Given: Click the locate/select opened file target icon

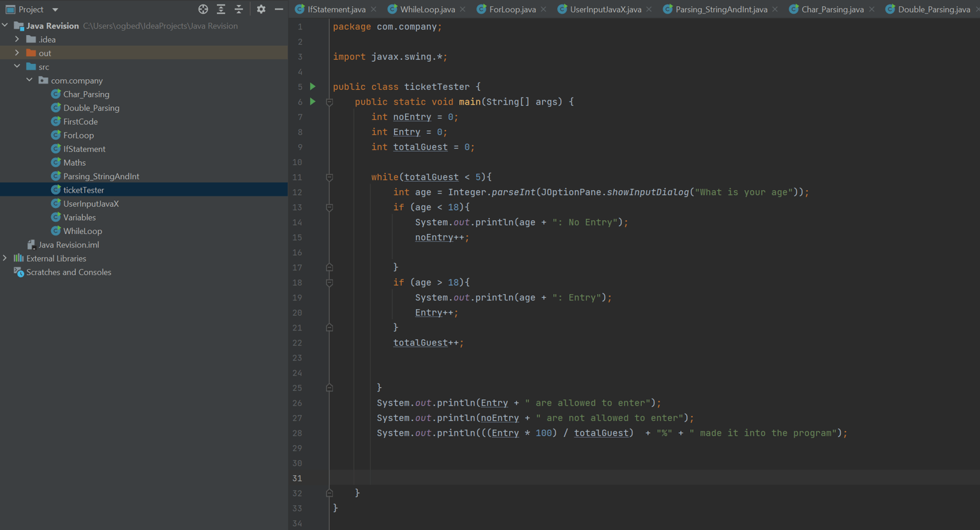Looking at the screenshot, I should (203, 9).
